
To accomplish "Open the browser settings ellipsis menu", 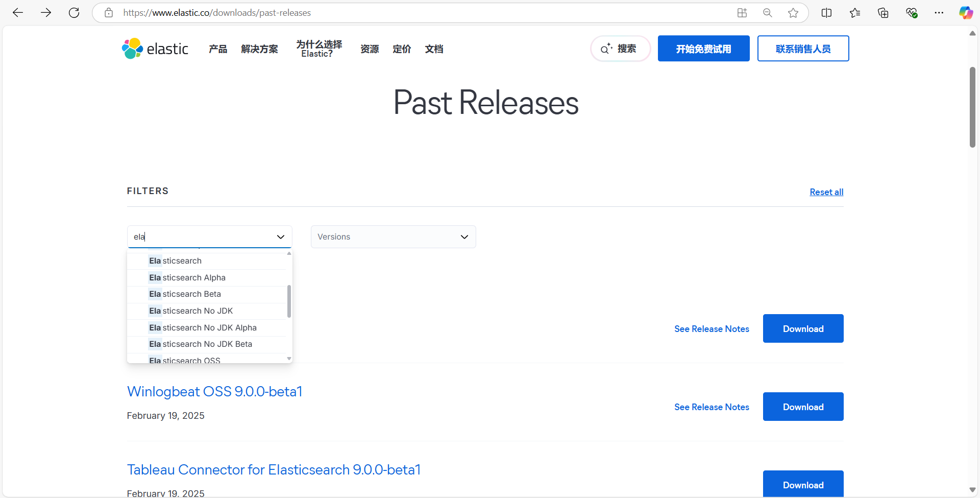I will point(939,13).
